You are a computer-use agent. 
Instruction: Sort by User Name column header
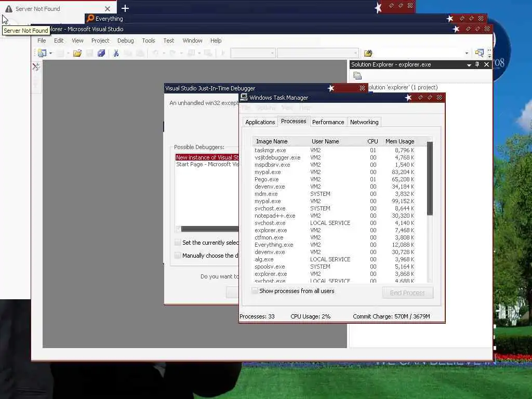click(x=334, y=141)
